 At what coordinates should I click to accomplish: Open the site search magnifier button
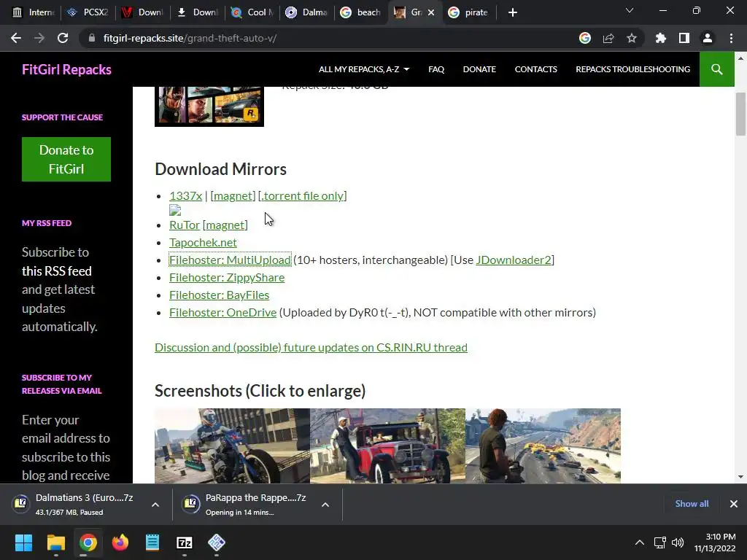716,69
